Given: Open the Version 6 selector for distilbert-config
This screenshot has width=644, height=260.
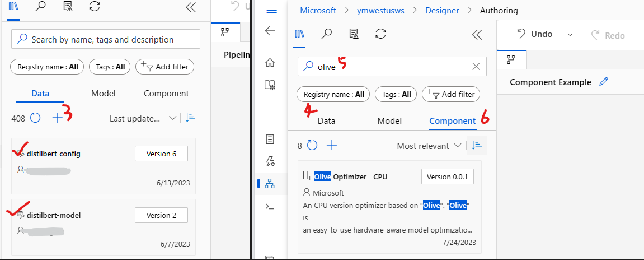Looking at the screenshot, I should tap(161, 154).
